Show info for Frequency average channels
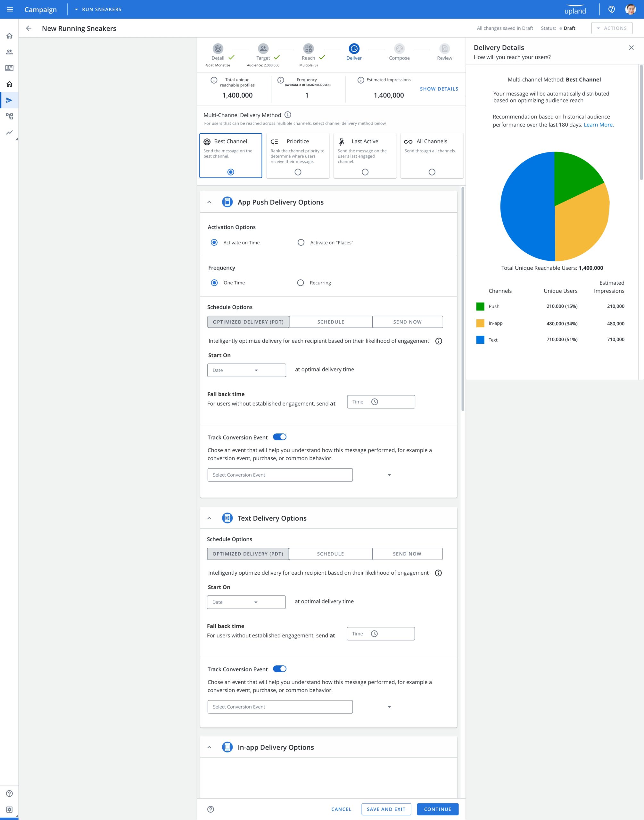Screen dimensions: 644x820 pyautogui.click(x=281, y=80)
